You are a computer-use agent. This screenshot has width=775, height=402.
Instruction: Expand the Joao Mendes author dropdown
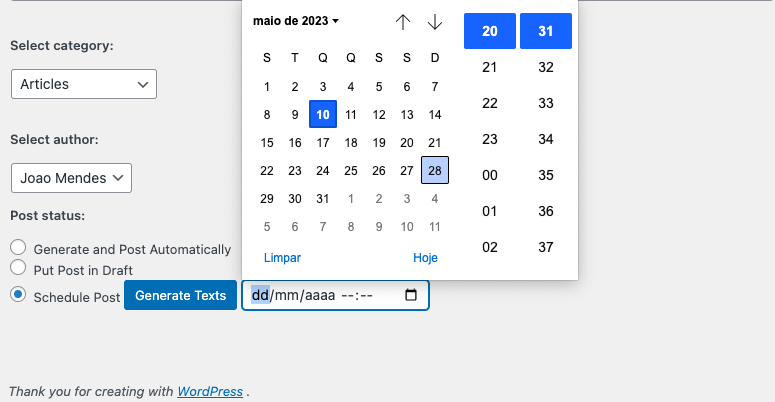(x=72, y=179)
